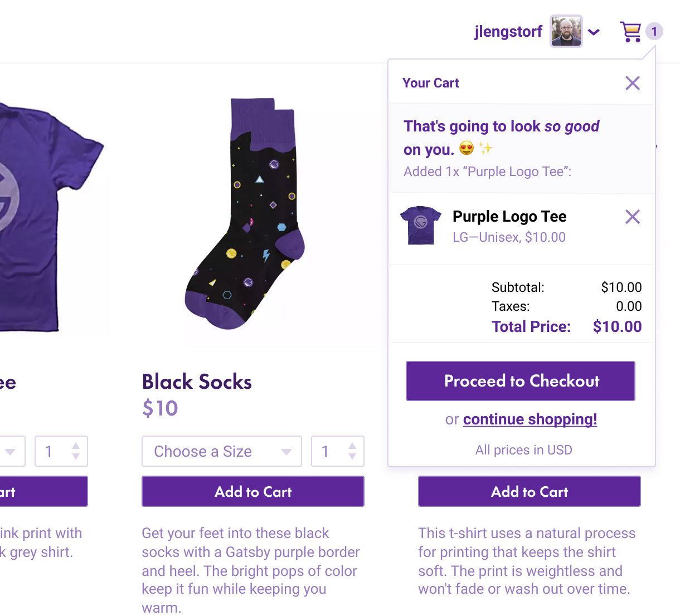Open the Choose a Size dropdown for Black Socks
Image resolution: width=680 pixels, height=616 pixels.
(221, 451)
